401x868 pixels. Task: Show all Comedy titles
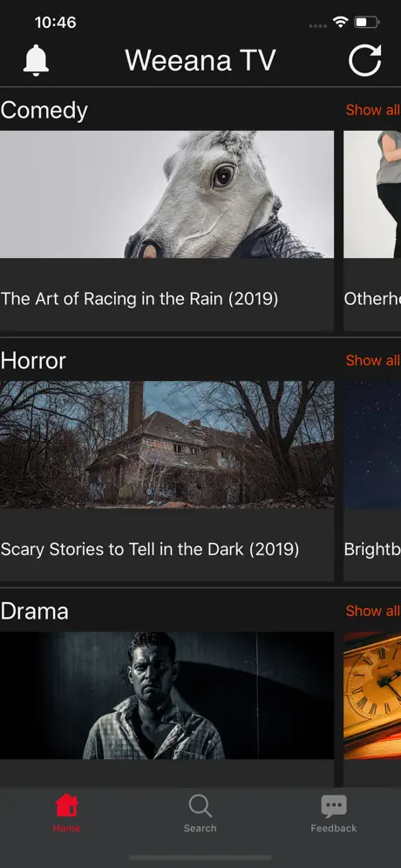[373, 110]
